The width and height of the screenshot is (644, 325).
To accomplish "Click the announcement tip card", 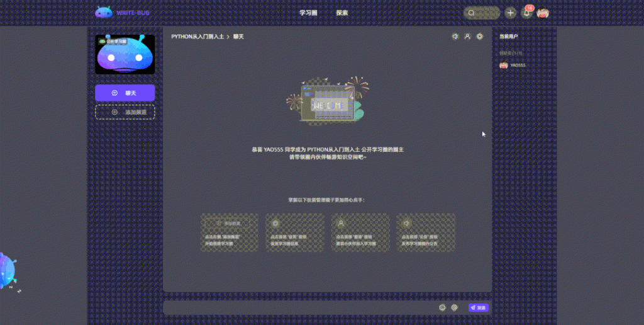I will (426, 232).
